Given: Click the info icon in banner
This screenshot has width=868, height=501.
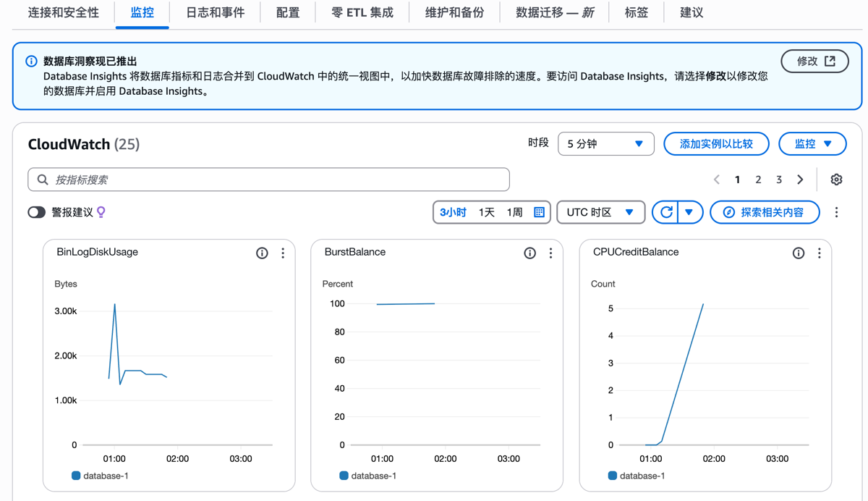Looking at the screenshot, I should 31,61.
